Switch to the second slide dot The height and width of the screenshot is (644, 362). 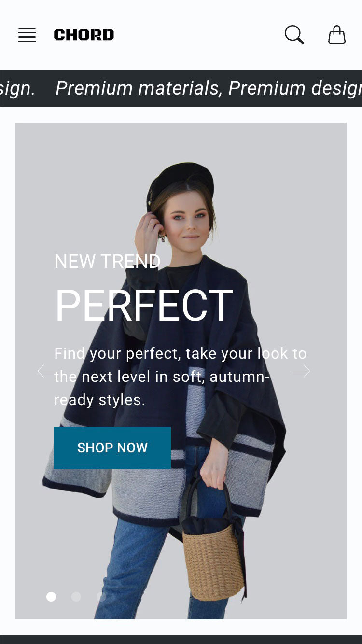pos(76,597)
